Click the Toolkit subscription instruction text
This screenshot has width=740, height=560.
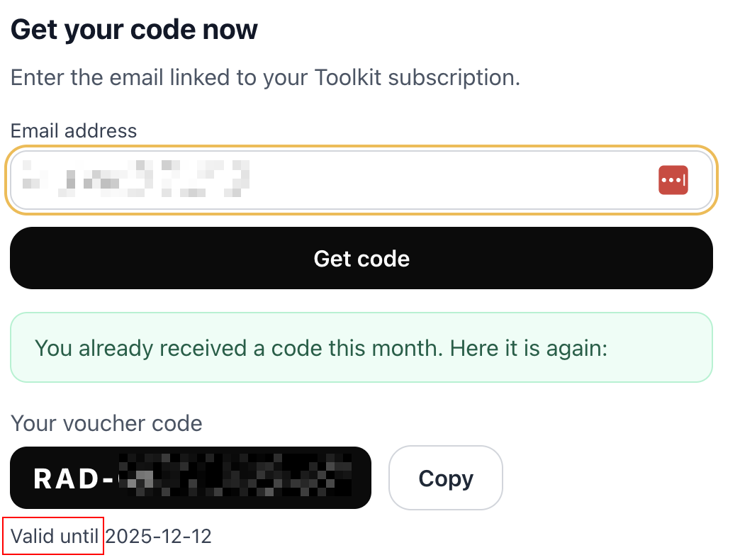[265, 77]
